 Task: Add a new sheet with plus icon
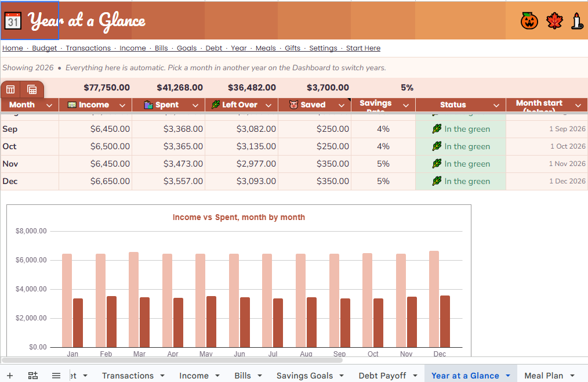tap(10, 376)
